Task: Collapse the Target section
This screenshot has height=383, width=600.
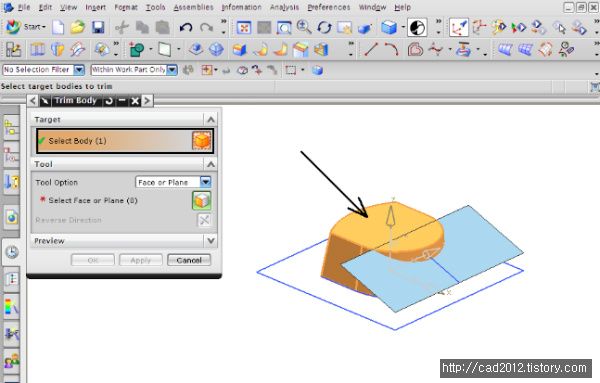Action: pos(211,120)
